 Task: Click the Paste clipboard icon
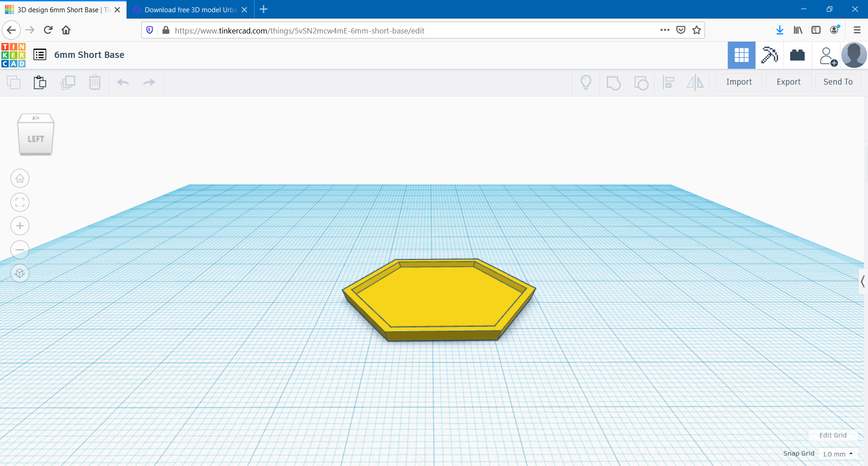tap(40, 82)
